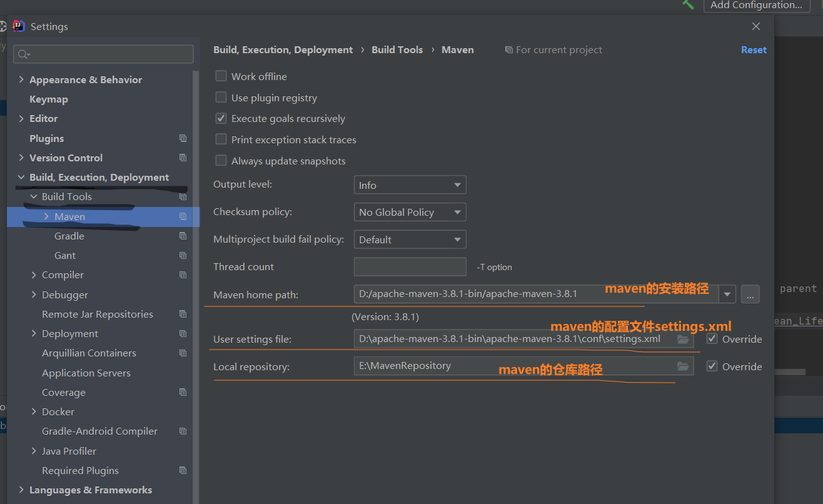
Task: Click the folder icon in Local repository field
Action: pyautogui.click(x=682, y=366)
